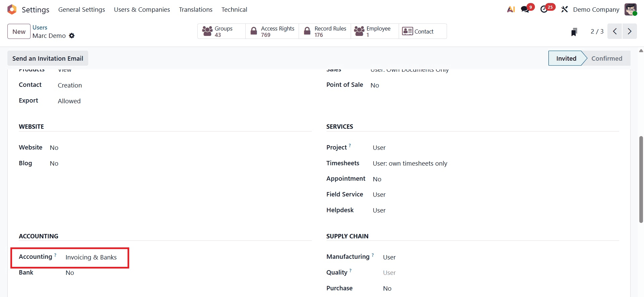Click the AI assistant icon

click(x=510, y=9)
